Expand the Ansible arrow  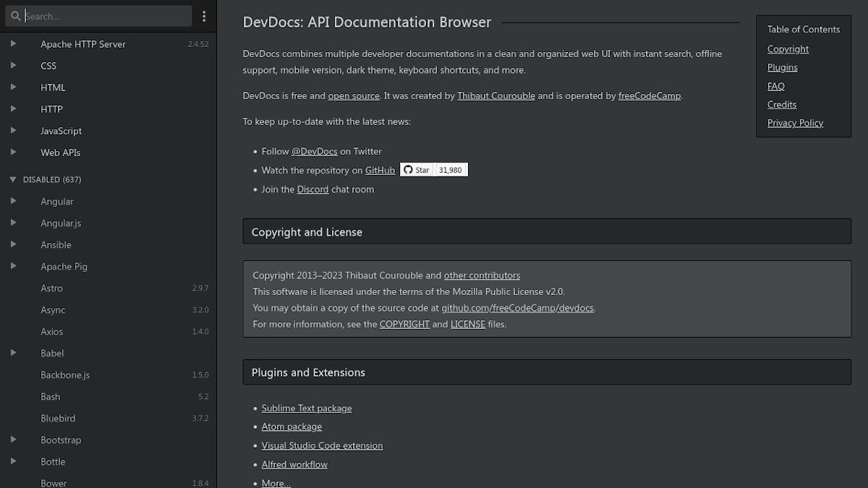pos(13,244)
